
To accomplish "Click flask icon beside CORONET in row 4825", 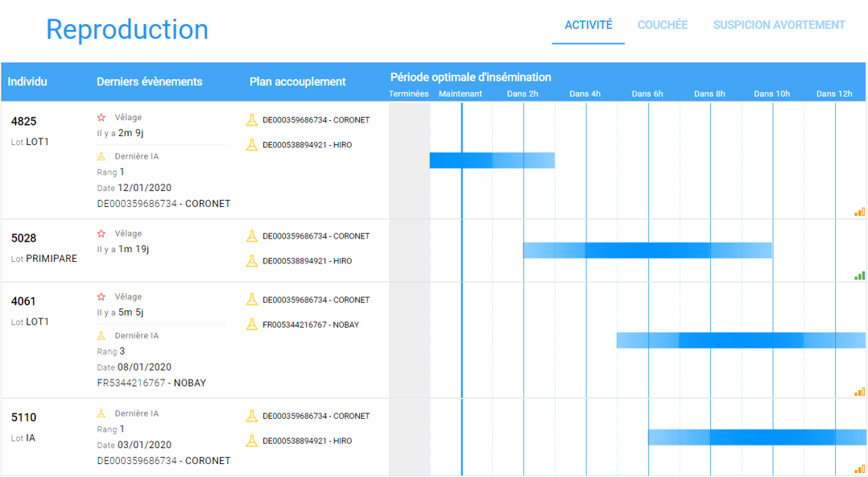I will coord(251,120).
